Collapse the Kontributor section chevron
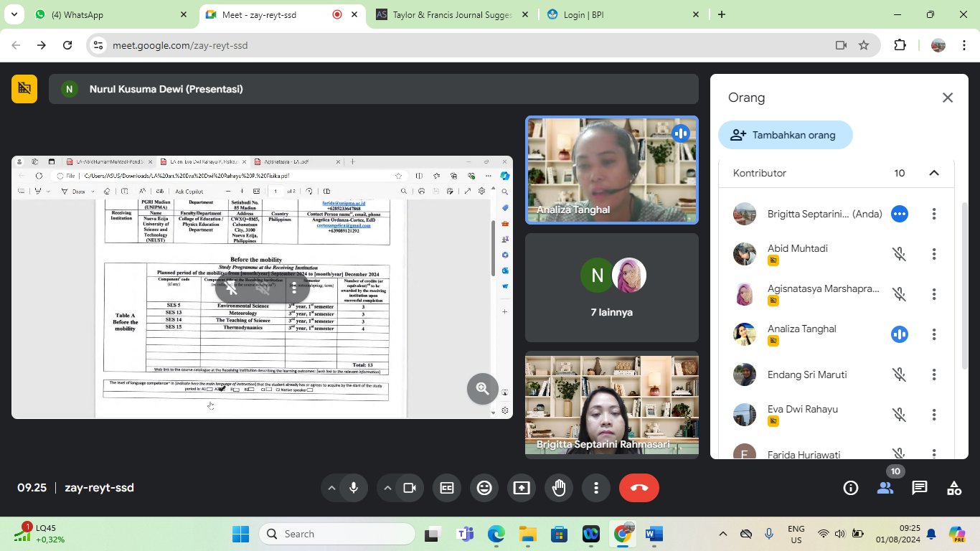 point(934,173)
